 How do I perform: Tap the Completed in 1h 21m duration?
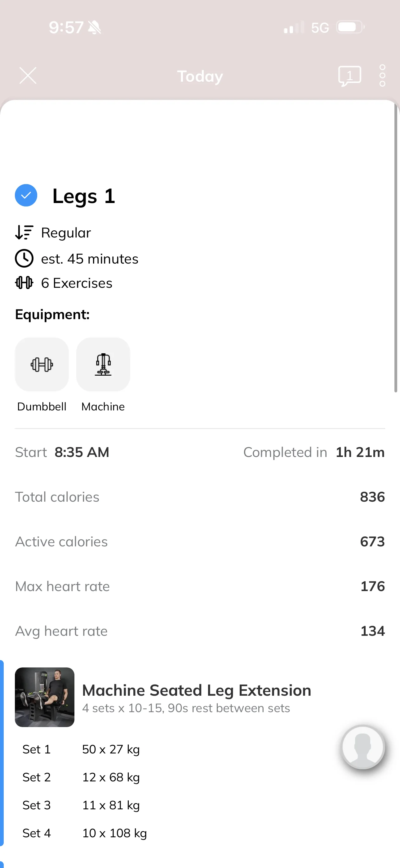[x=314, y=452]
